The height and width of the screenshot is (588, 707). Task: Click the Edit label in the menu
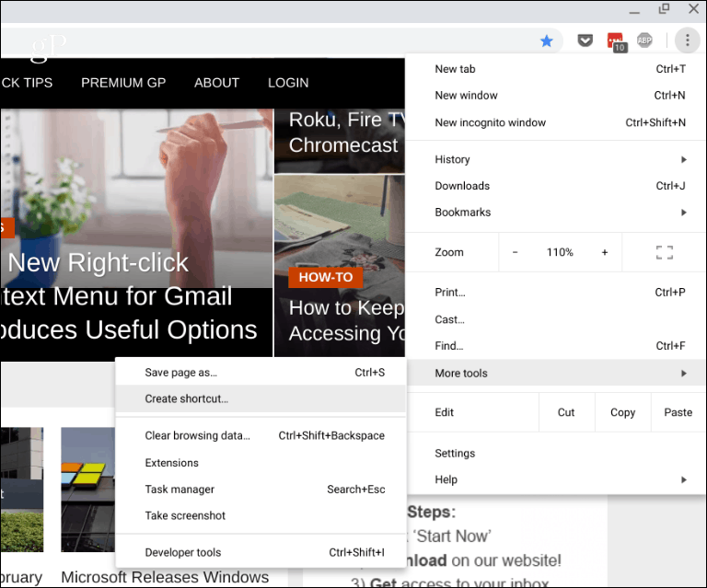444,412
